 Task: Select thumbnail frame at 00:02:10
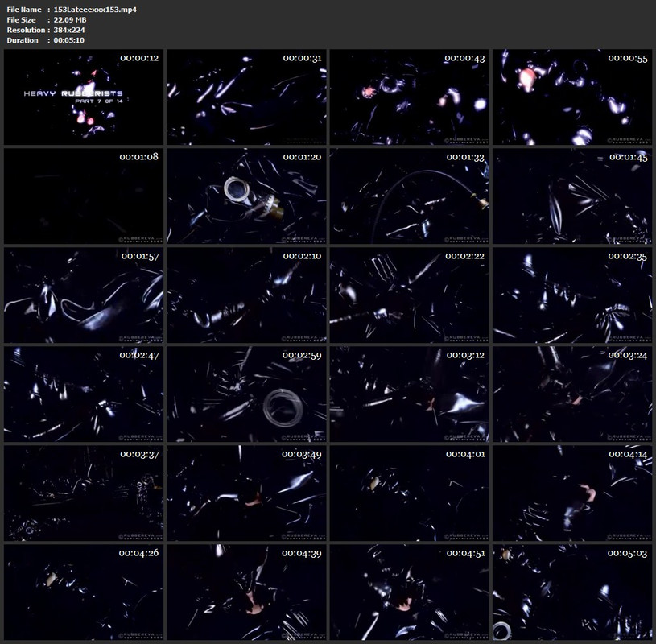pyautogui.click(x=246, y=295)
